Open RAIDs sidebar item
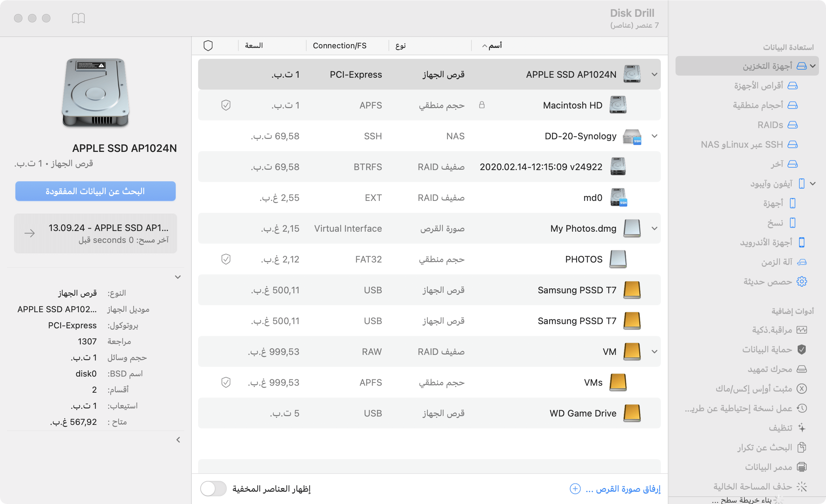 [x=778, y=125]
